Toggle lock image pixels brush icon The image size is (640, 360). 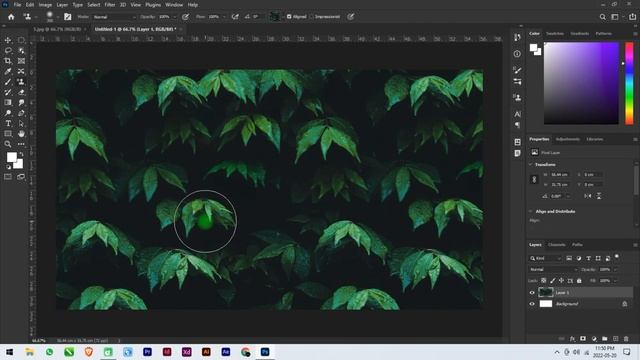coord(553,280)
